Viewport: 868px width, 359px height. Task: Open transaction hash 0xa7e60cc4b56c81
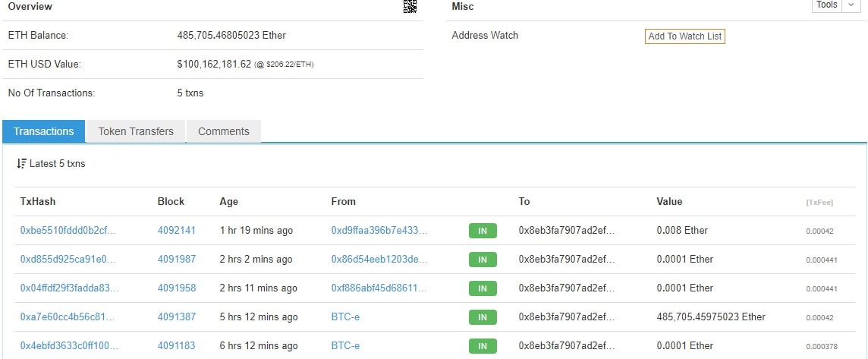point(68,316)
